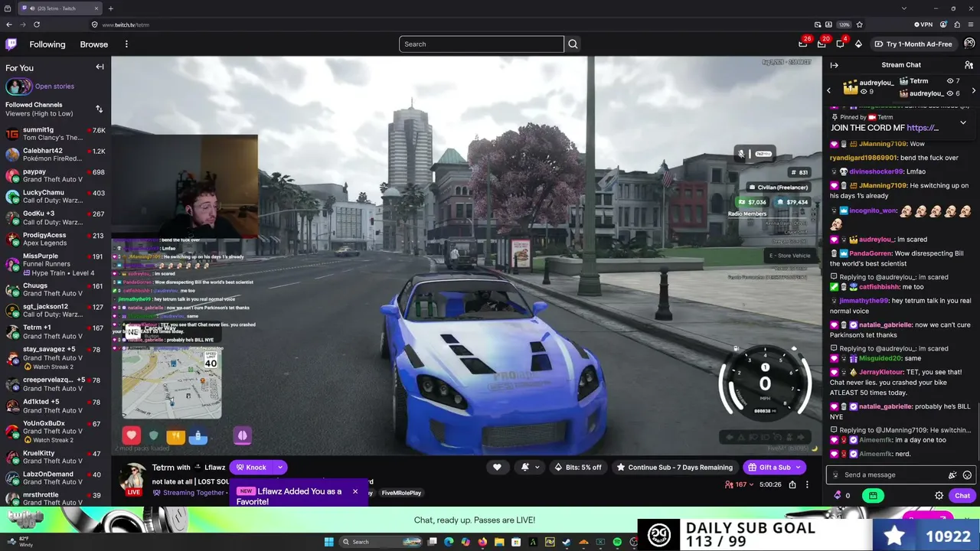Open the three-dot menu beside Browse

(126, 44)
